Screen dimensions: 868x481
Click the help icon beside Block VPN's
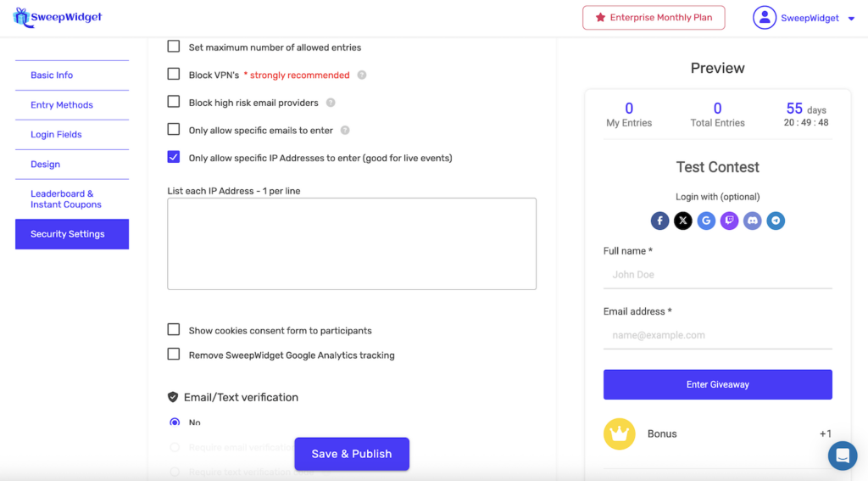pyautogui.click(x=362, y=75)
